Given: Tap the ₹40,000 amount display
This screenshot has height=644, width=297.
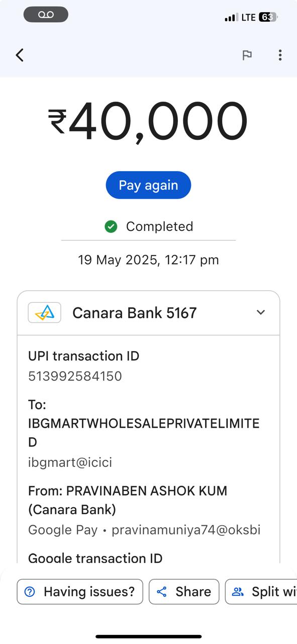Looking at the screenshot, I should pyautogui.click(x=148, y=121).
